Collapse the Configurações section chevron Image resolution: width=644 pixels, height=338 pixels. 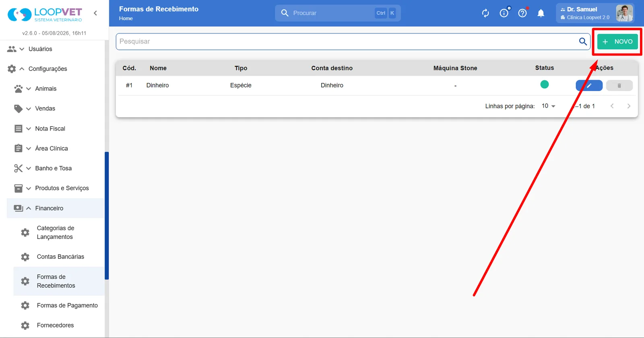tap(22, 69)
